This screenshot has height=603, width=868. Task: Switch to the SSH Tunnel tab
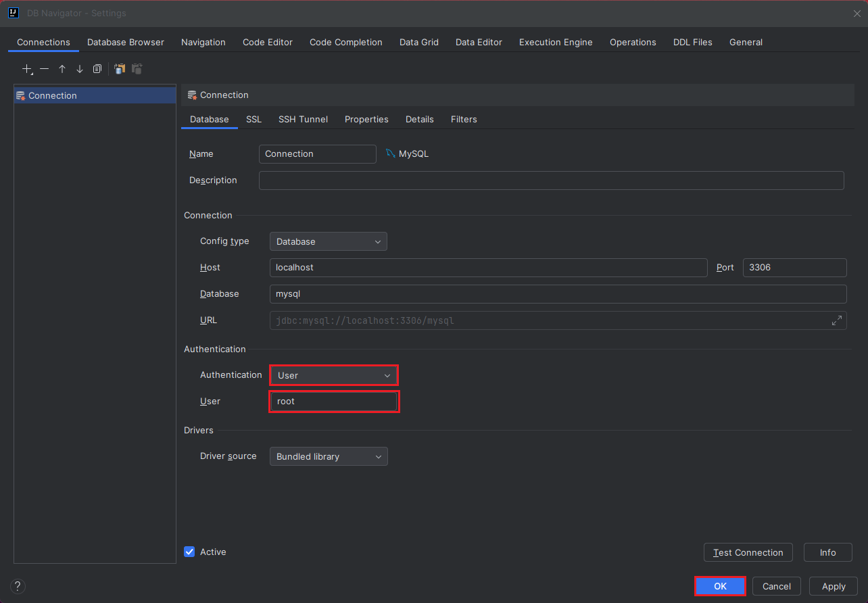pyautogui.click(x=303, y=119)
